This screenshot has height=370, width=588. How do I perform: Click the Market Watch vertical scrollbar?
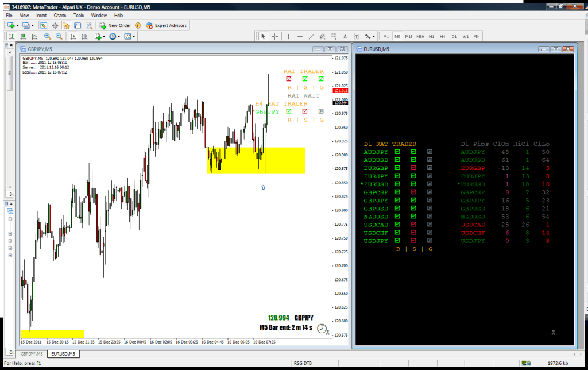click(x=10, y=120)
